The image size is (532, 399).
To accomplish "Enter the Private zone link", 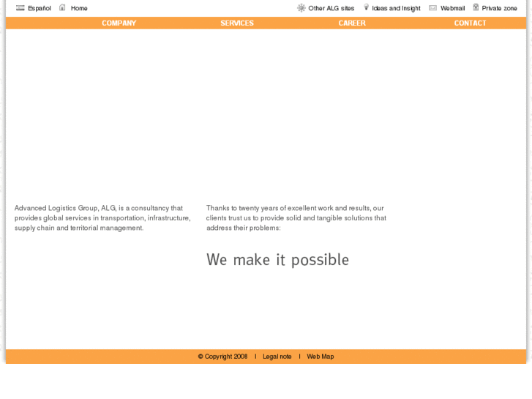I will coord(499,8).
